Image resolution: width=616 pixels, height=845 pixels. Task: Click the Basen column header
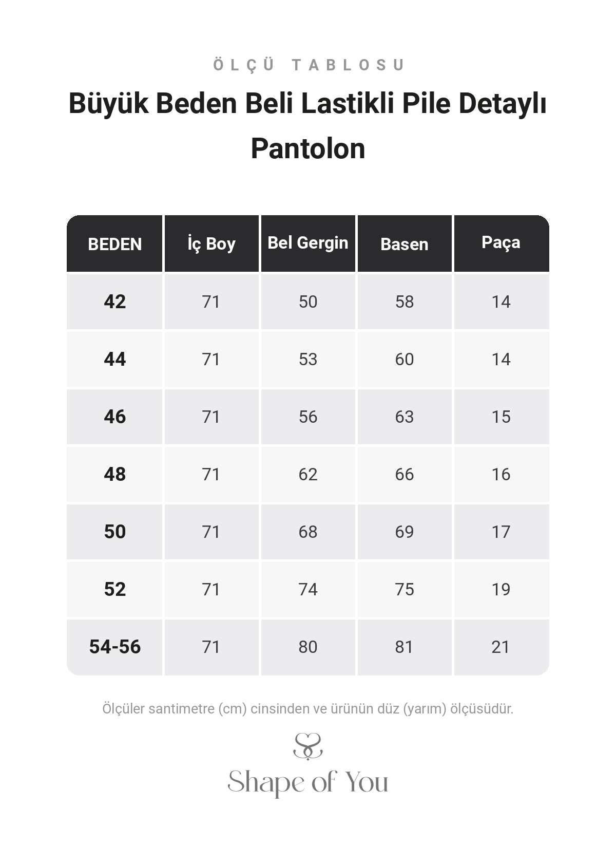[x=405, y=244]
